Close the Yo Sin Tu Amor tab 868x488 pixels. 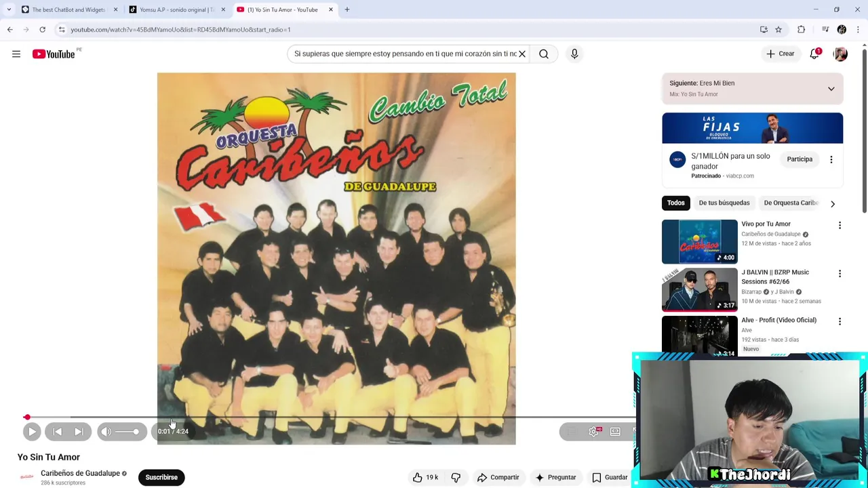pos(331,9)
